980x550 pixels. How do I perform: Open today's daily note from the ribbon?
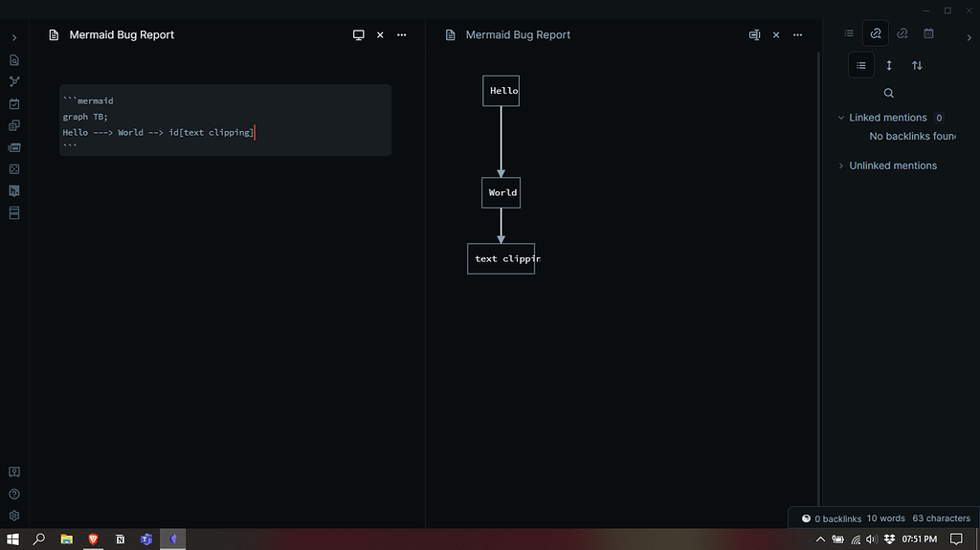pyautogui.click(x=14, y=103)
